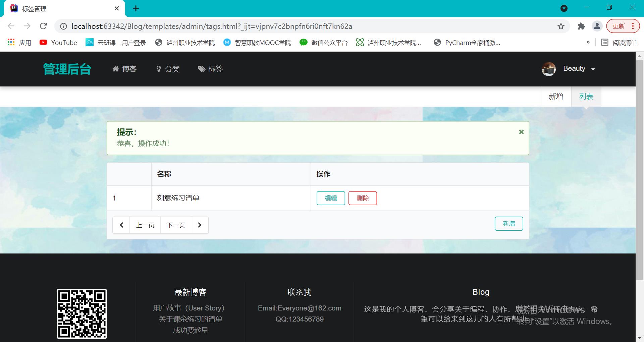
Task: Open 成功要趁早 footer link
Action: (x=191, y=330)
